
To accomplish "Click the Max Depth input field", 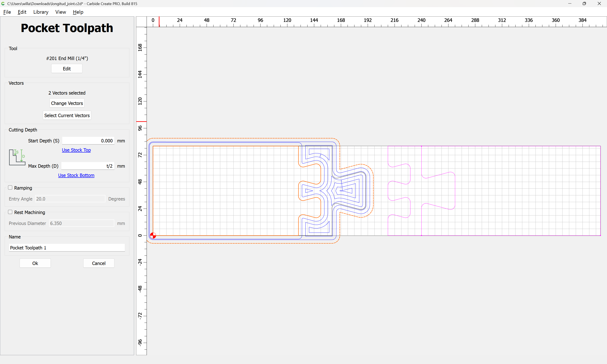I will [x=88, y=166].
